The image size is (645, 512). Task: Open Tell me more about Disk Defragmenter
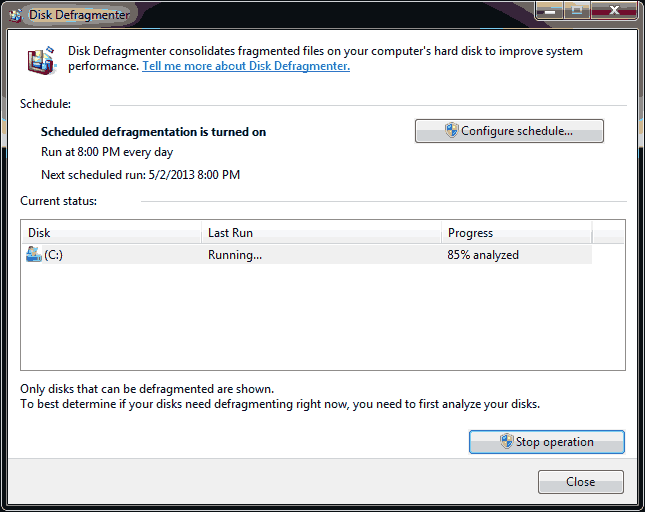tap(246, 66)
